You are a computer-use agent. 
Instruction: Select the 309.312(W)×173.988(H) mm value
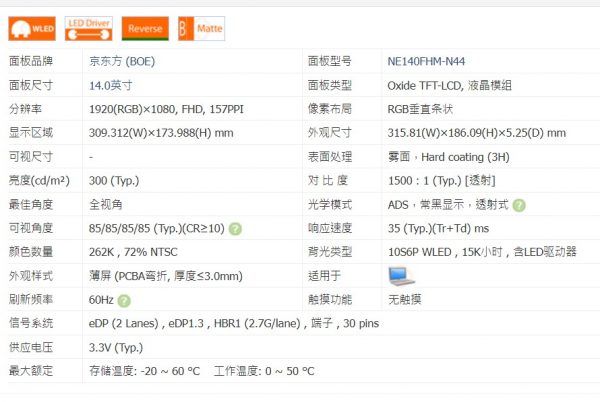click(x=161, y=133)
